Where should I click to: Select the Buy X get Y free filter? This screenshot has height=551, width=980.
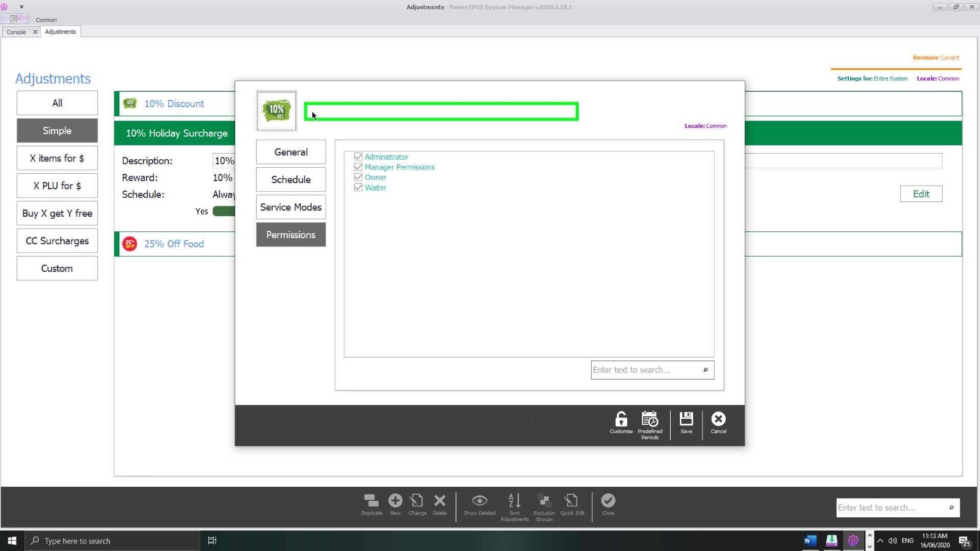[x=57, y=213]
